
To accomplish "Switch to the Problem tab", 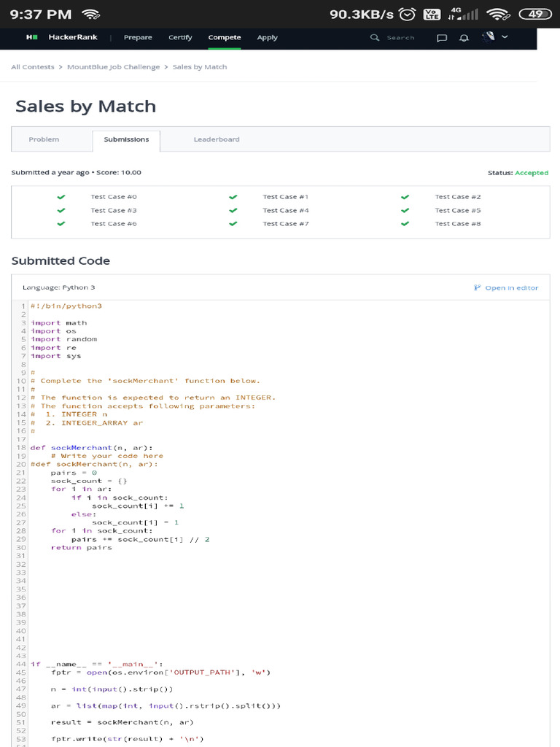I will click(44, 139).
